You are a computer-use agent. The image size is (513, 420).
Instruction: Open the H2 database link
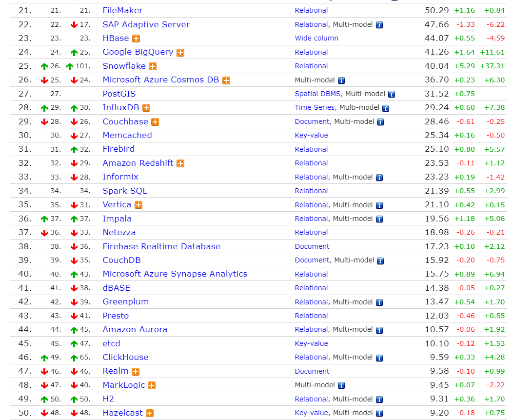click(x=108, y=399)
